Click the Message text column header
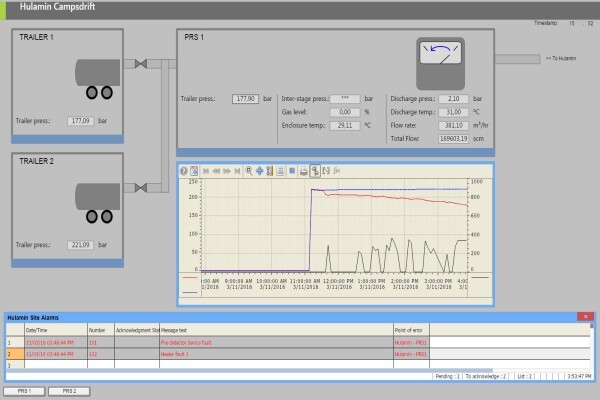 tap(276, 330)
